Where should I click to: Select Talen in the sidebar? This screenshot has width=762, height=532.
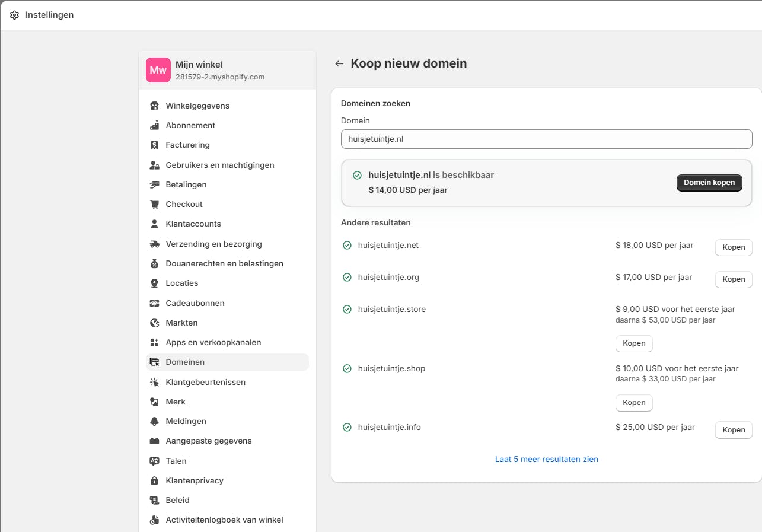(x=176, y=461)
